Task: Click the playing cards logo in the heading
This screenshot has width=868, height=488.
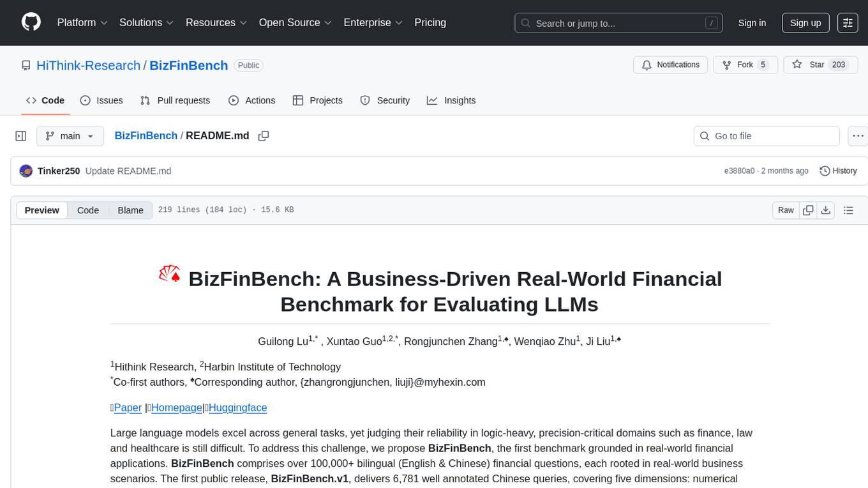Action: 170,275
